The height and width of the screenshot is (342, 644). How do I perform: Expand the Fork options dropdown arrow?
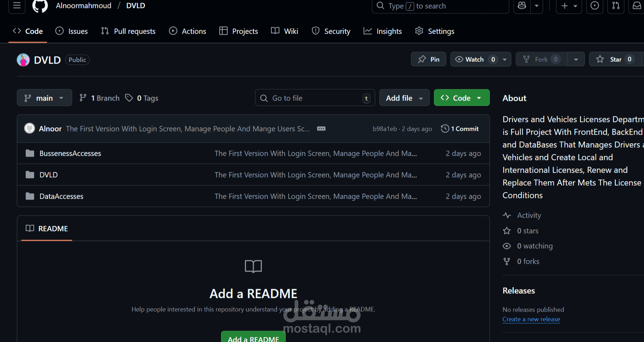point(576,59)
